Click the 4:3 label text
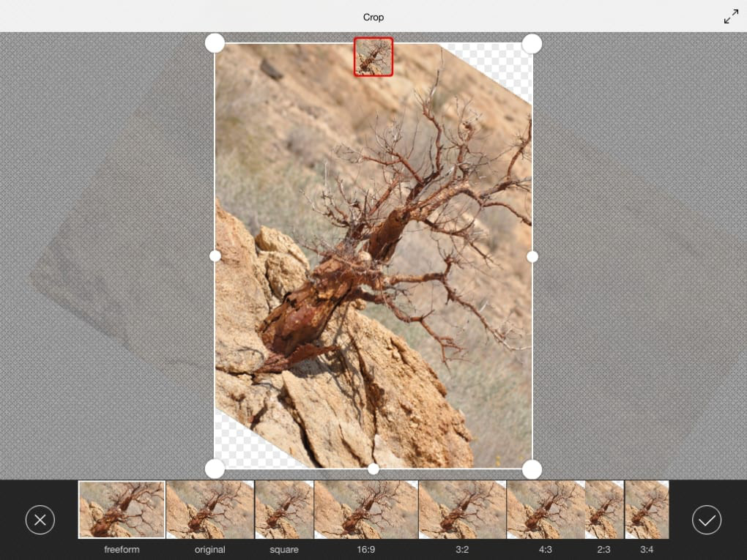The image size is (747, 560). point(546,550)
